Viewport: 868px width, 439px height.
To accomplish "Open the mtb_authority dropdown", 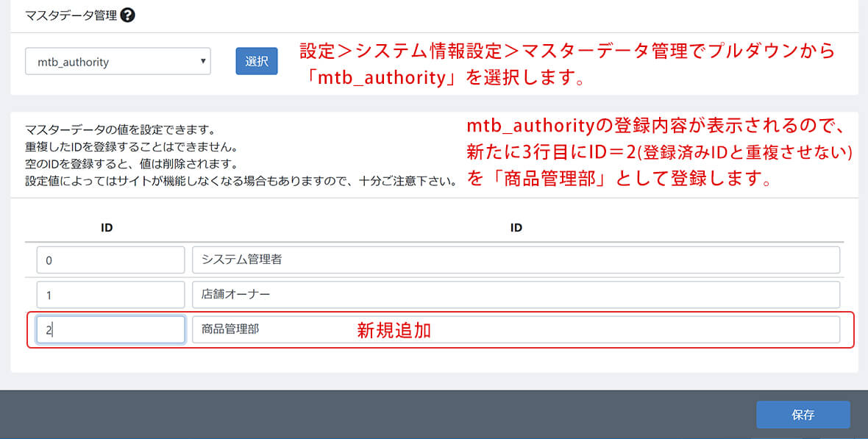I will tap(118, 62).
